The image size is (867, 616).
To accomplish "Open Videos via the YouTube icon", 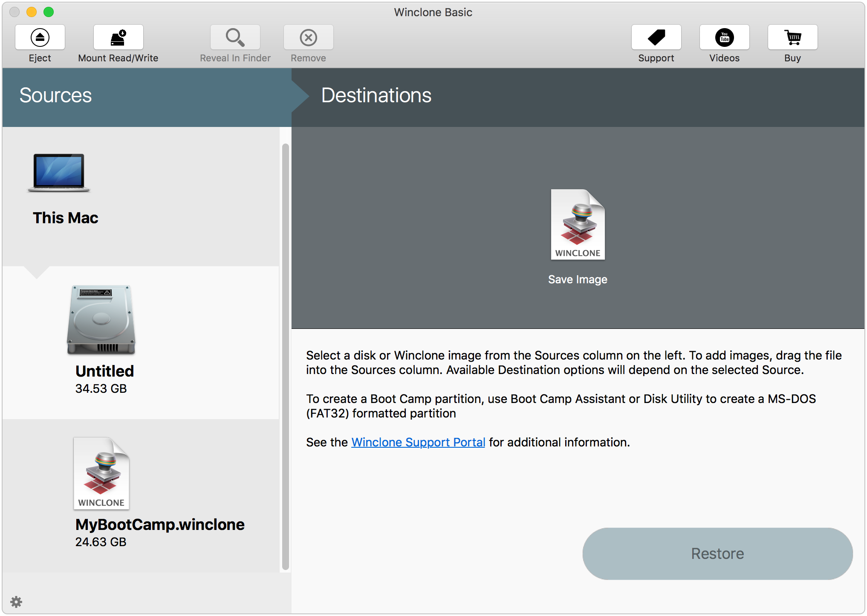I will click(x=724, y=37).
